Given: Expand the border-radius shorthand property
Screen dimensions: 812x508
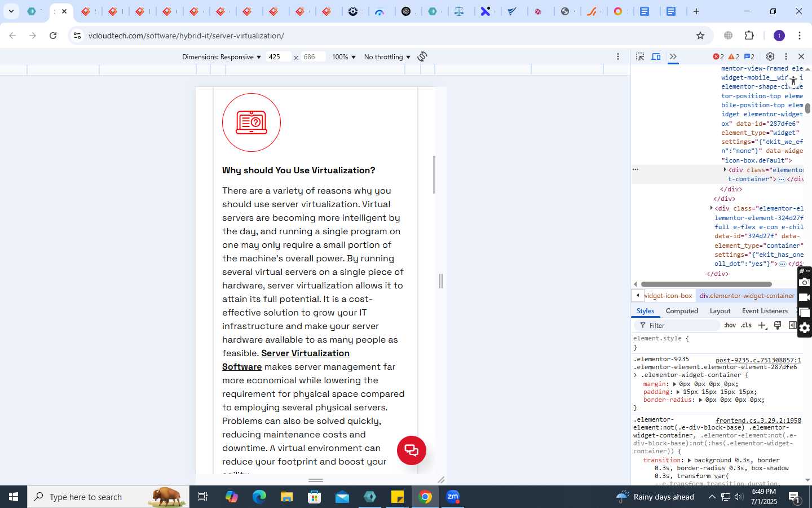Looking at the screenshot, I should coord(700,400).
